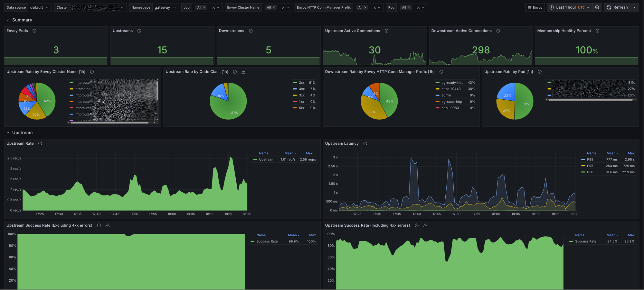Sort Upstream Latency legend by Max column
Viewport: 644px width, 290px height.
coord(631,153)
